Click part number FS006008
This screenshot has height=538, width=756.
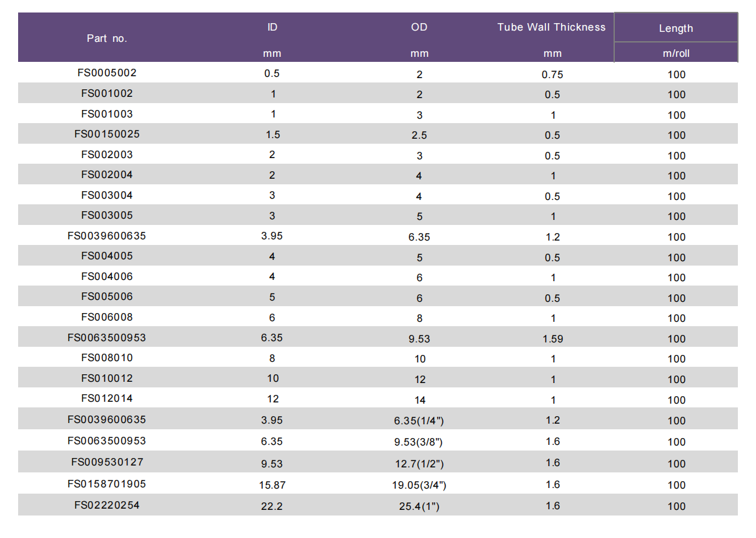[x=107, y=317]
